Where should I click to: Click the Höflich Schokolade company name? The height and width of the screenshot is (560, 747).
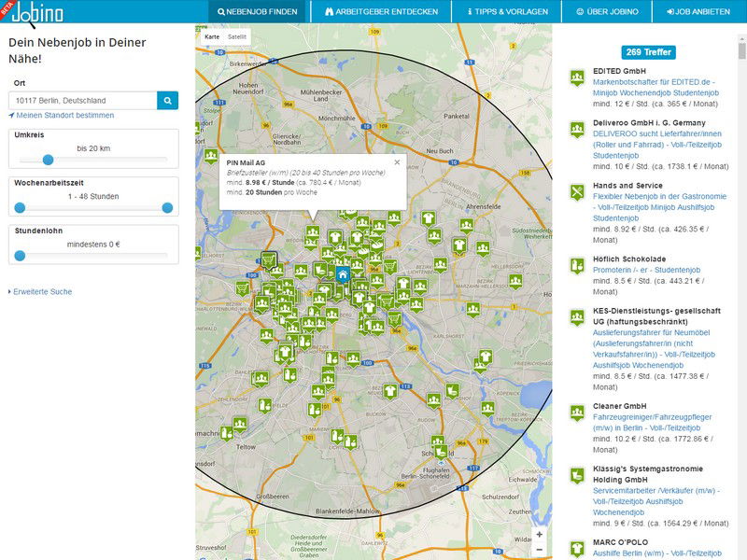(629, 259)
